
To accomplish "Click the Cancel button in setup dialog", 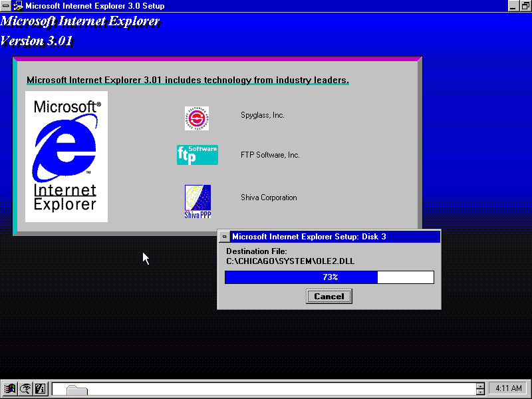I will click(329, 296).
